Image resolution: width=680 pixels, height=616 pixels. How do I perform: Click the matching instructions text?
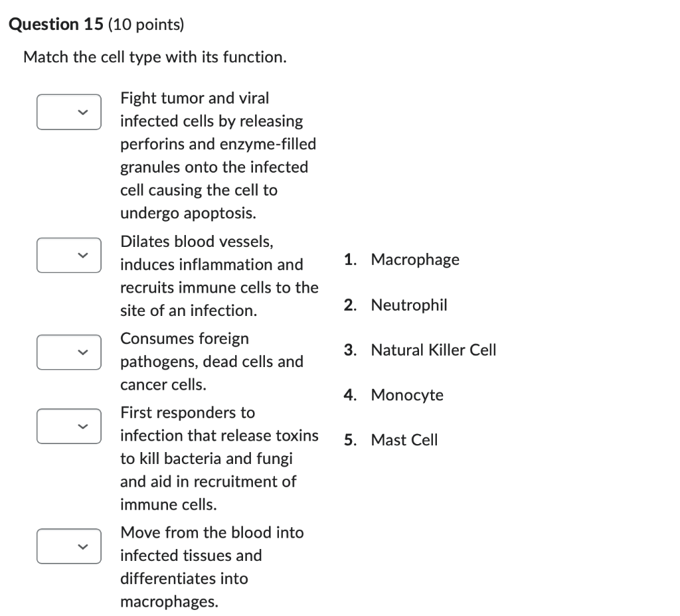click(x=155, y=57)
